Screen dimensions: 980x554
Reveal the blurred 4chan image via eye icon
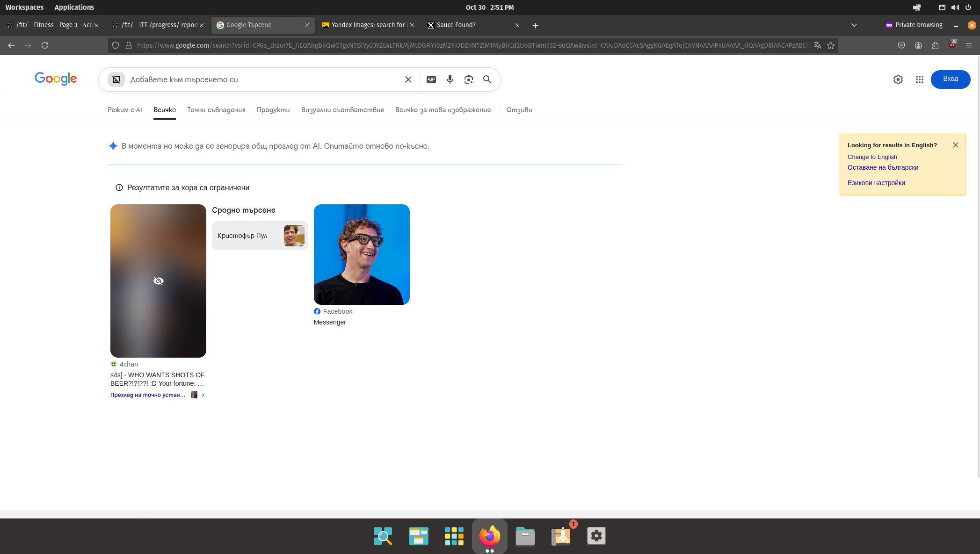click(158, 281)
